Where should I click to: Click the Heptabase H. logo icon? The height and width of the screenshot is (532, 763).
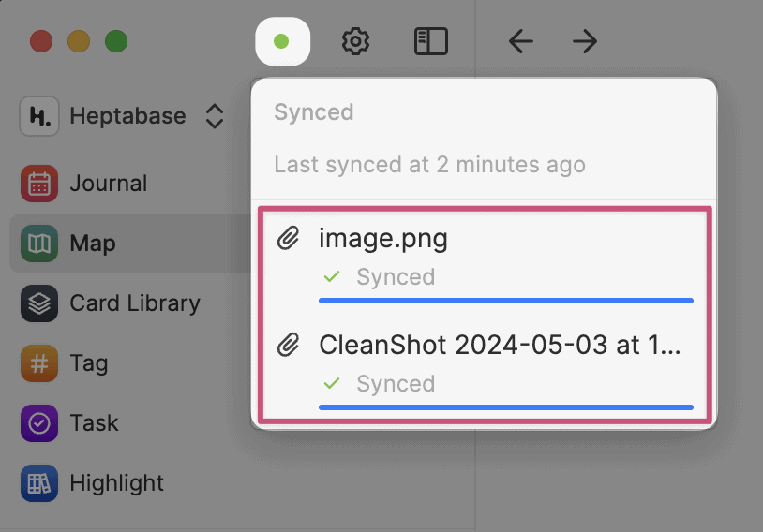[39, 116]
